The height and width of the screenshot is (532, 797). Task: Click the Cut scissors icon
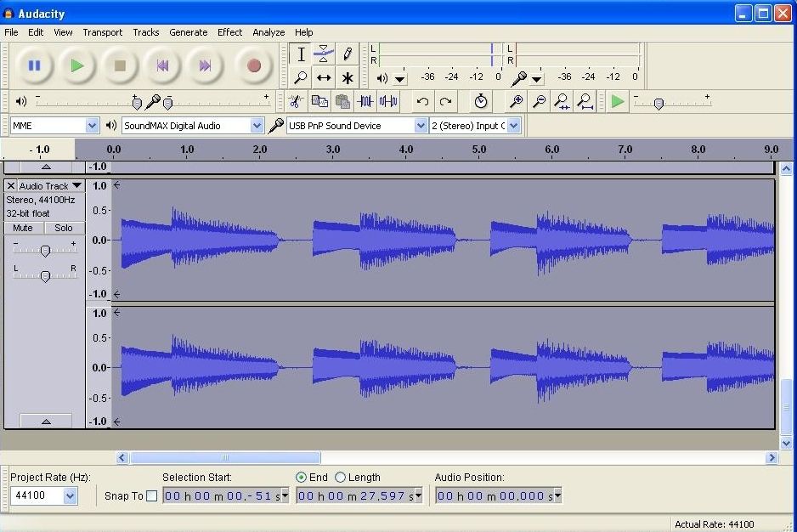click(296, 102)
